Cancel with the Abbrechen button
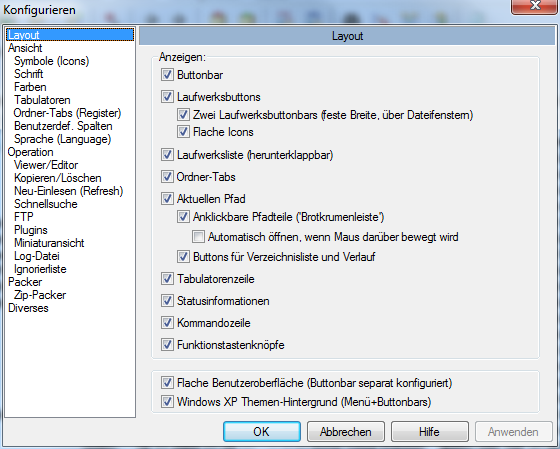Image resolution: width=560 pixels, height=449 pixels. point(346,431)
